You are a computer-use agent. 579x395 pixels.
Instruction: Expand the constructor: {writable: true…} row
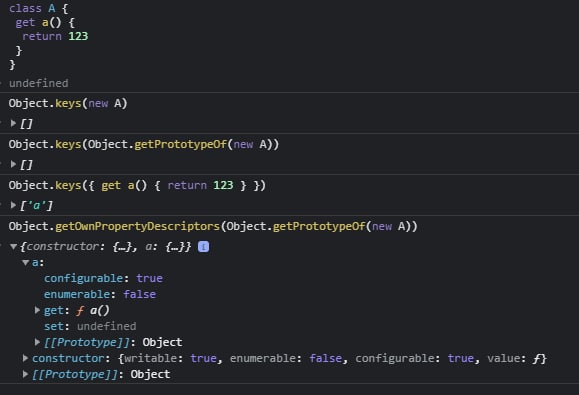[x=25, y=358]
